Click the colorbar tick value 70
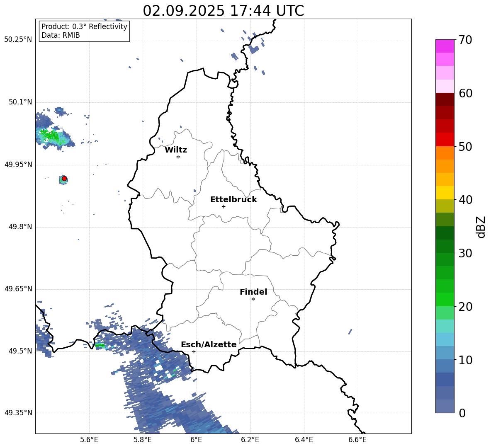 465,40
